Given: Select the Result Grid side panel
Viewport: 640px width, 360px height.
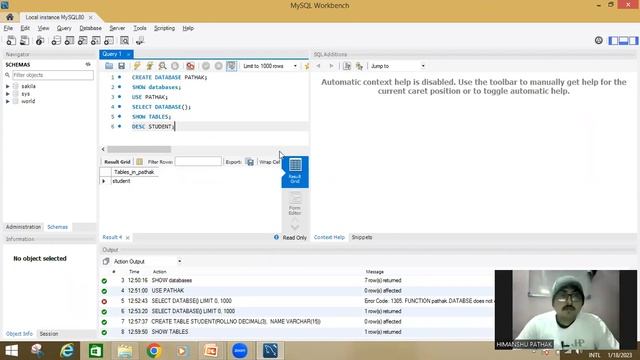Looking at the screenshot, I should (x=295, y=171).
